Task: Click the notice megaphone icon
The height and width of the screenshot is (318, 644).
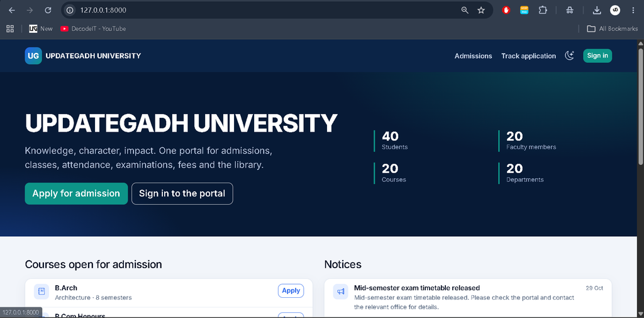Action: [x=340, y=292]
